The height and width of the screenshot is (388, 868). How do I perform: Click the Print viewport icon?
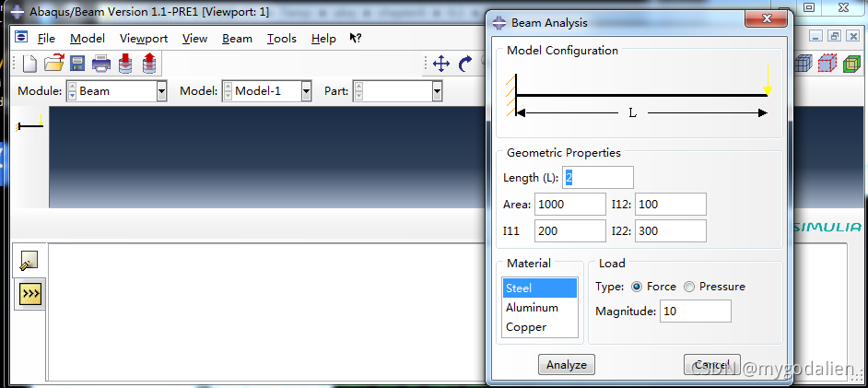[x=101, y=64]
